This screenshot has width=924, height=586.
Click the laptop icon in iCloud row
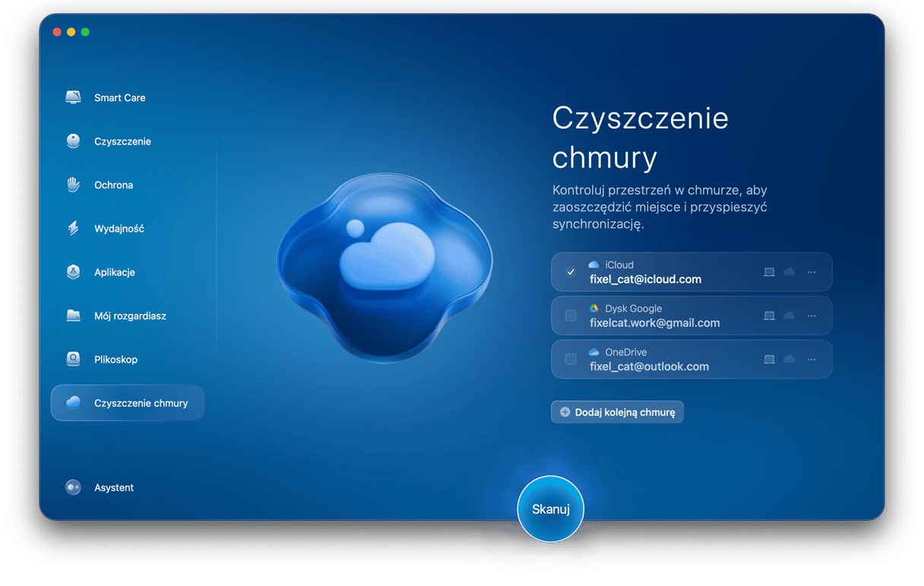pos(769,272)
